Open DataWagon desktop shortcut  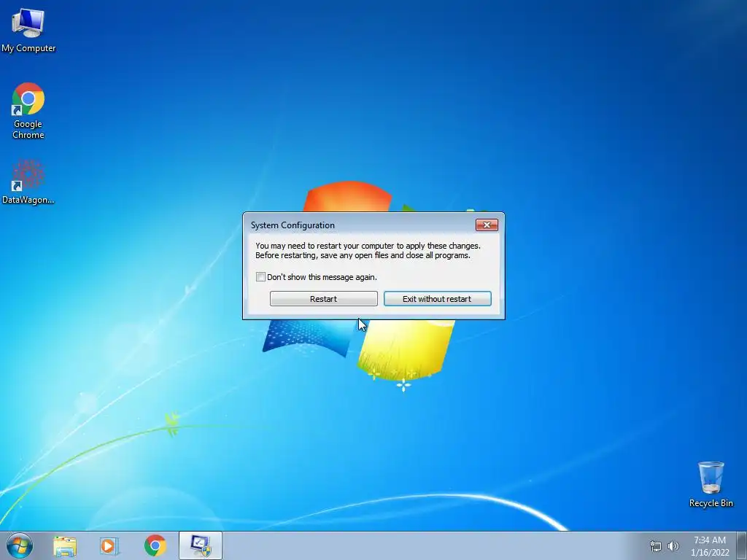[28, 182]
